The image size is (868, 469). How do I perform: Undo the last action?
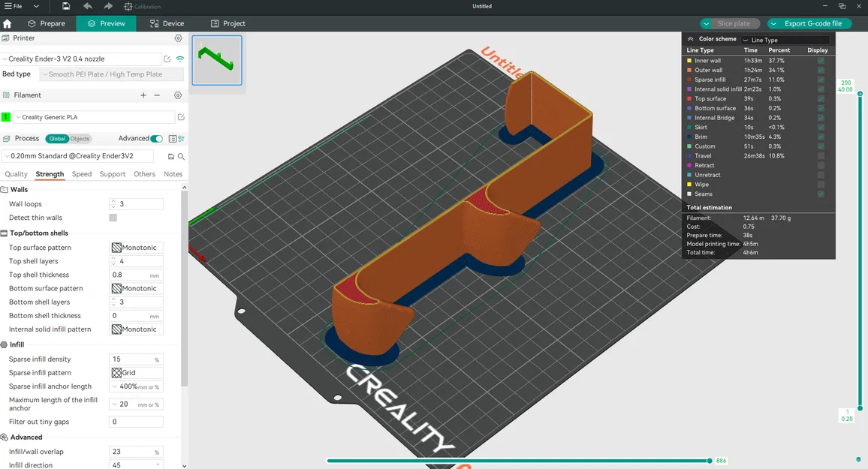pyautogui.click(x=87, y=6)
